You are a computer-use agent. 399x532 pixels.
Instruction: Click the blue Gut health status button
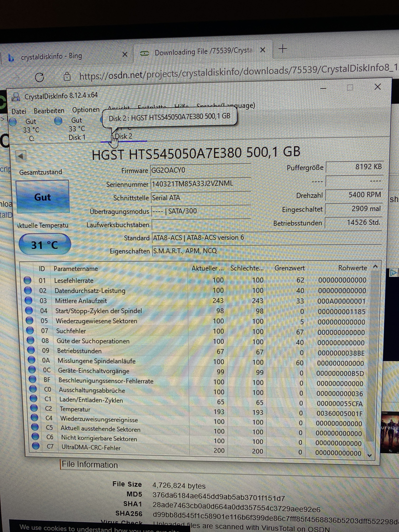pyautogui.click(x=42, y=197)
